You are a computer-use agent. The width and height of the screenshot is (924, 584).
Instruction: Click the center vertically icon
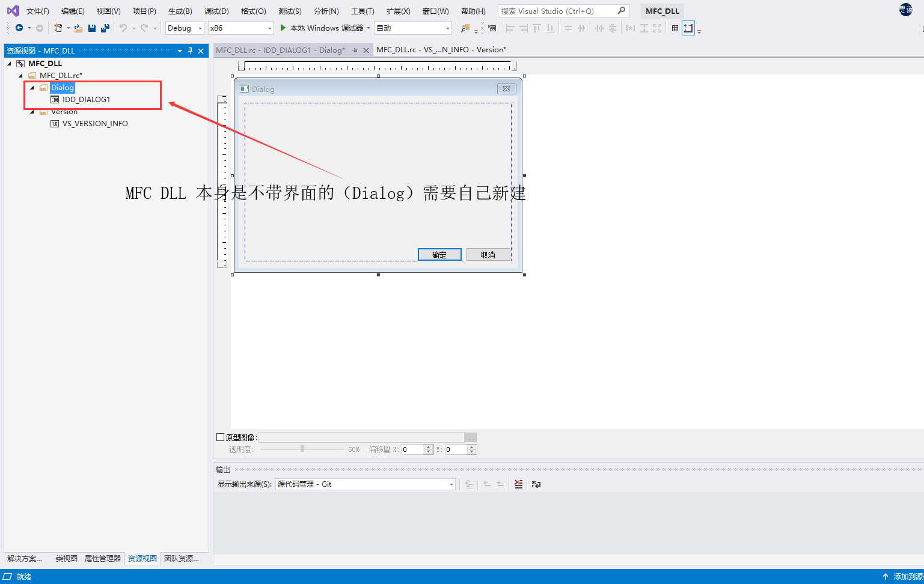pyautogui.click(x=568, y=28)
